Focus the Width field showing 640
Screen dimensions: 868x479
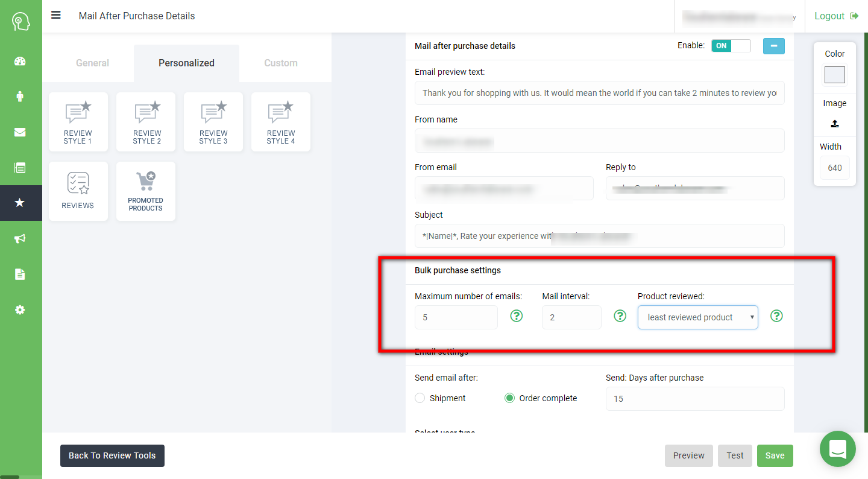pos(835,168)
